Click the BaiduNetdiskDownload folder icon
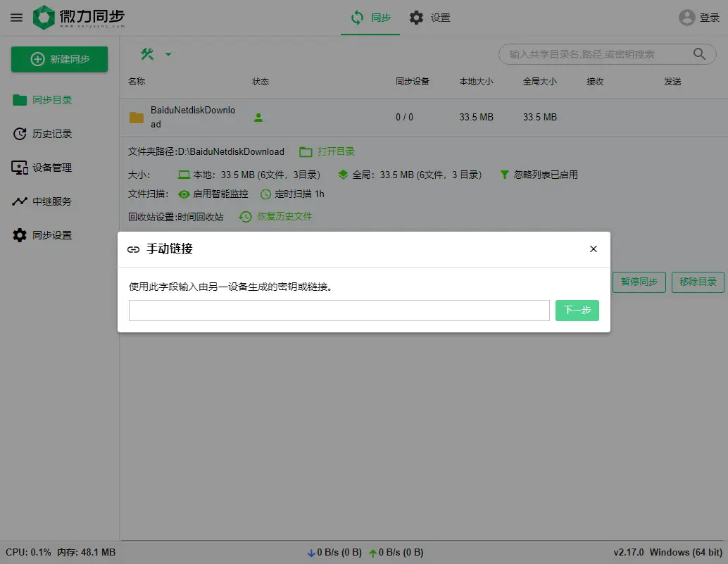The height and width of the screenshot is (564, 728). coord(137,118)
